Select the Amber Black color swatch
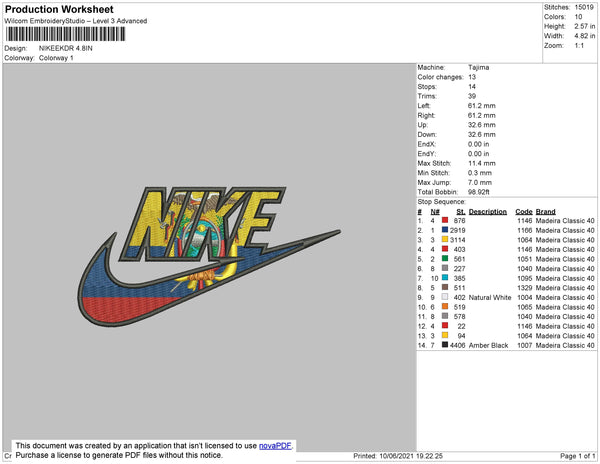The image size is (600, 464). 445,345
